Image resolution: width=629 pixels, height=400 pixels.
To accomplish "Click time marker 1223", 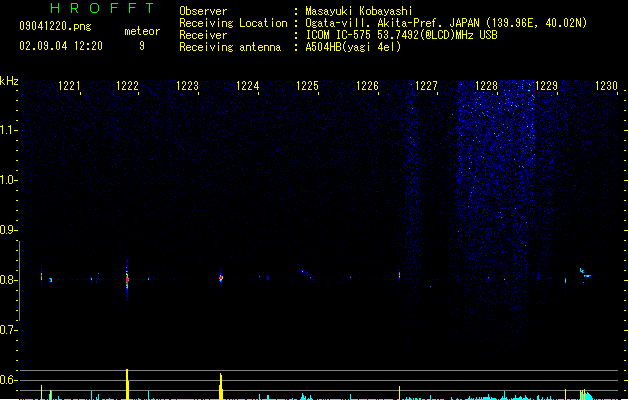I will tap(187, 86).
